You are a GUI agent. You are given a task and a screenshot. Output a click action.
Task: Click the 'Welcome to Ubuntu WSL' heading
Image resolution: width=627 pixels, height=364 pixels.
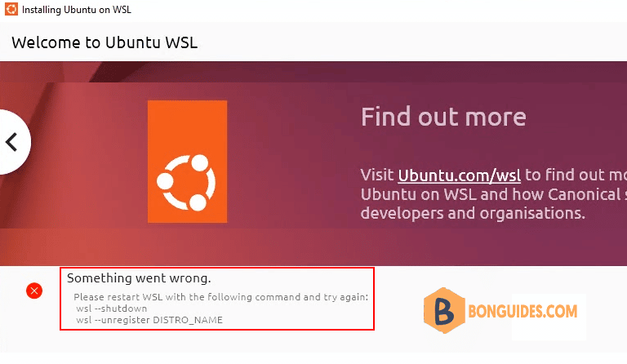(104, 42)
